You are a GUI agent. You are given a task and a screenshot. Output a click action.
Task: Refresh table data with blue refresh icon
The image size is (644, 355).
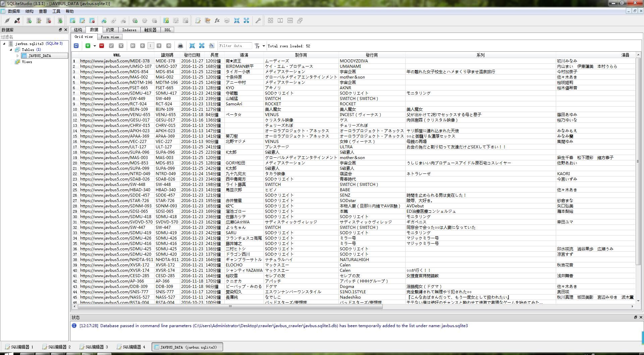pos(76,46)
